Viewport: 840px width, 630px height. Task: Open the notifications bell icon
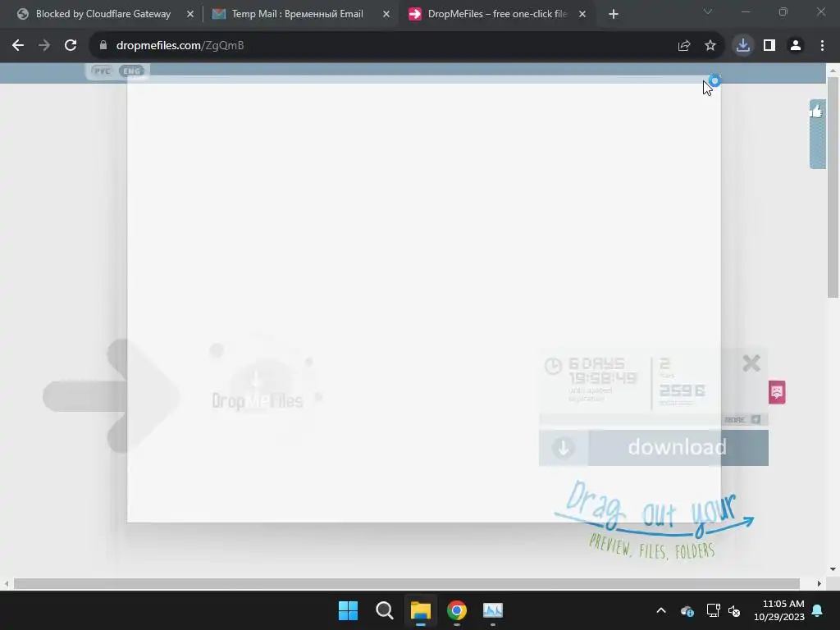coord(818,610)
